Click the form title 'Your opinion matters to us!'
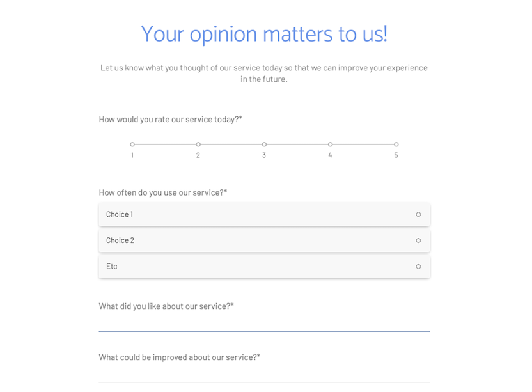 pos(263,34)
